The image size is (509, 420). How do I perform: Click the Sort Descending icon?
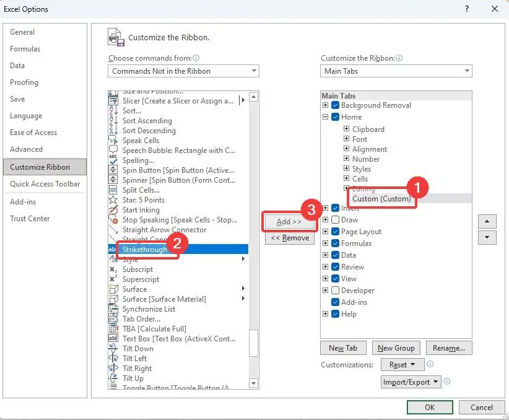pyautogui.click(x=113, y=131)
